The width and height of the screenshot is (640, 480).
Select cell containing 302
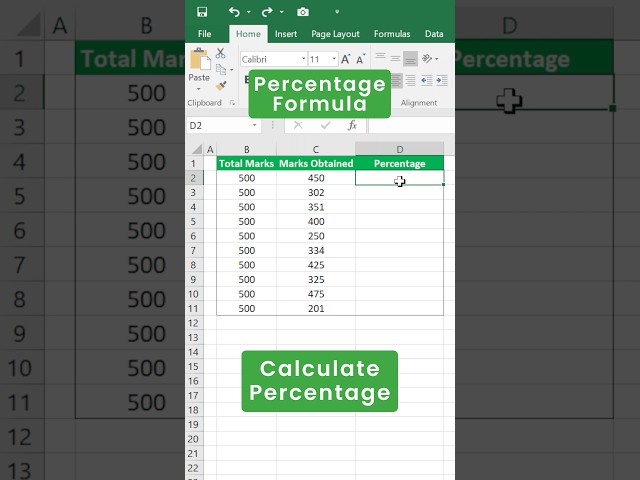tap(316, 193)
